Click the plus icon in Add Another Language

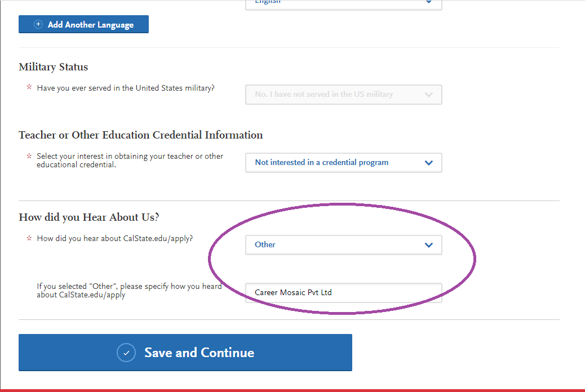(38, 24)
